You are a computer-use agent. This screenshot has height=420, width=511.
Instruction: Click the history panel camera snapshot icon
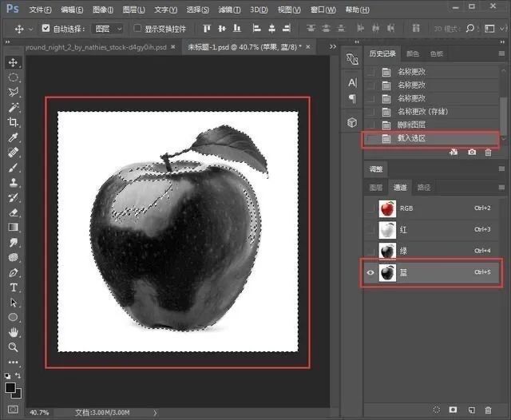point(472,152)
